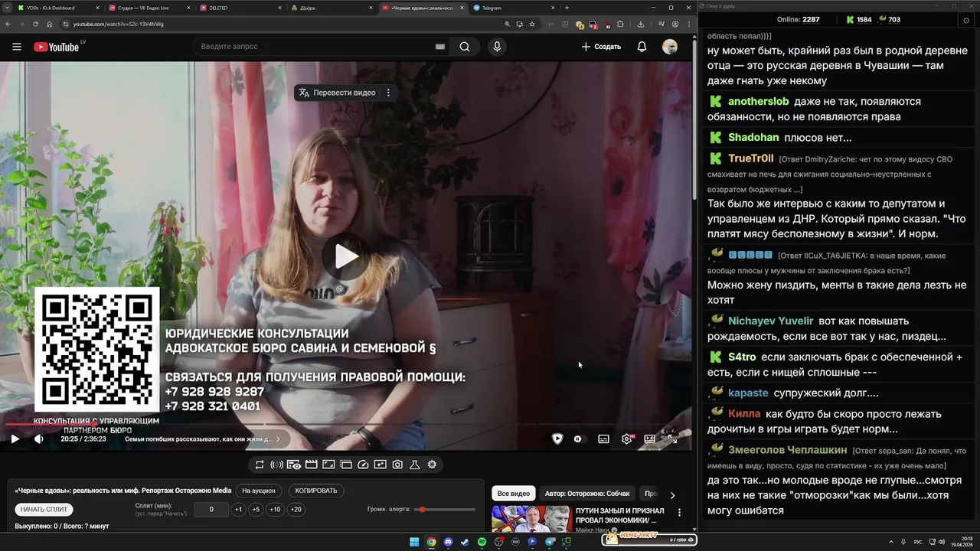Screen dimensions: 980x551
Task: Open YouTube notifications bell
Action: click(x=642, y=47)
